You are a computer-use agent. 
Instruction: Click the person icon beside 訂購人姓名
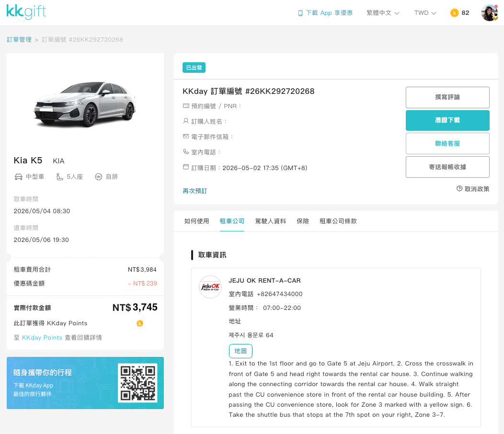(186, 121)
